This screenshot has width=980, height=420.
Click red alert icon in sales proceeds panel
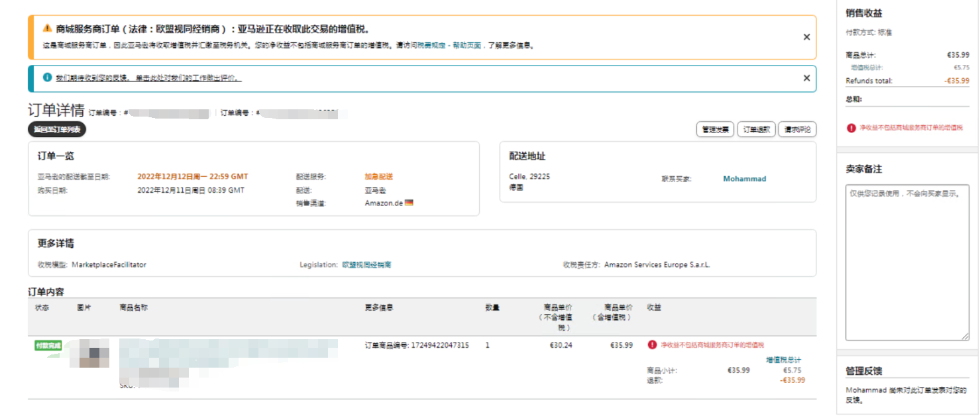click(851, 128)
